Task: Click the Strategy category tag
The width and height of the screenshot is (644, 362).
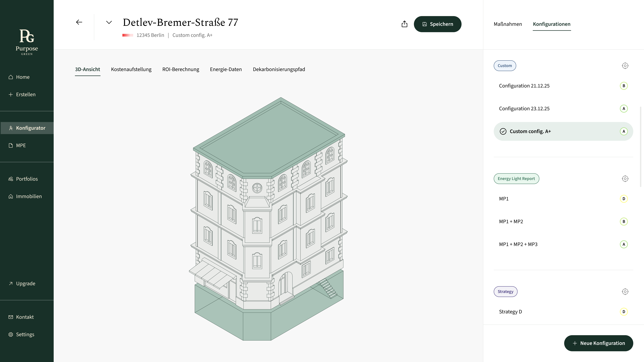Action: [x=505, y=291]
